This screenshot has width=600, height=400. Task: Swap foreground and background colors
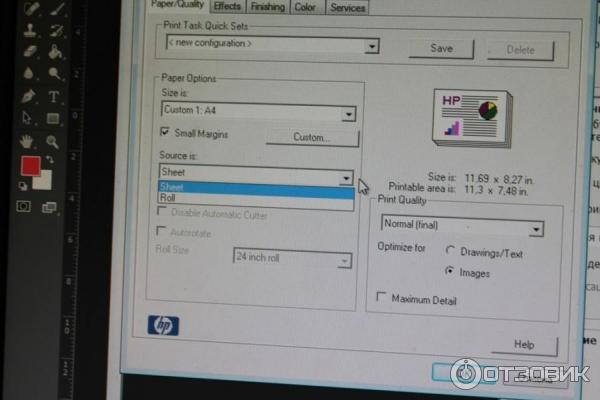pos(52,160)
